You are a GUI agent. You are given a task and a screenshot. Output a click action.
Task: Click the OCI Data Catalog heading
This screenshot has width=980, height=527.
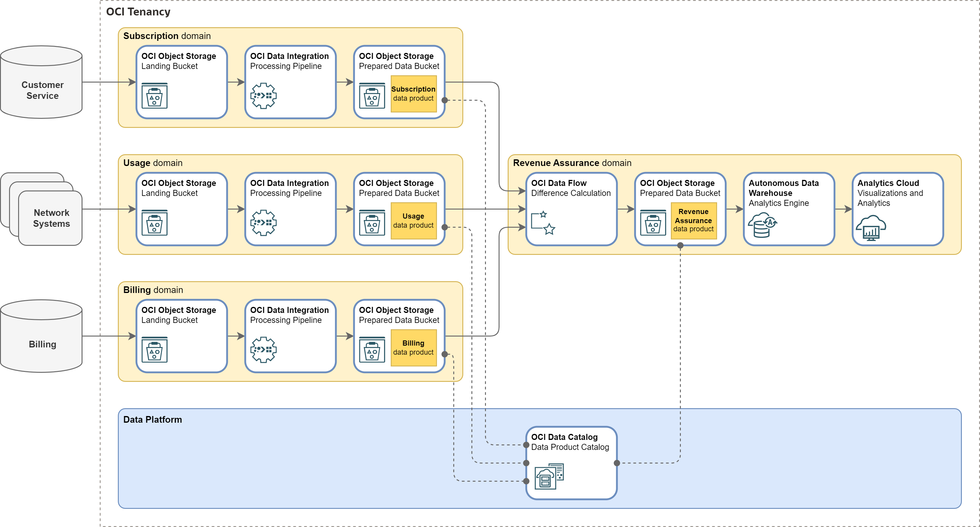pos(564,437)
